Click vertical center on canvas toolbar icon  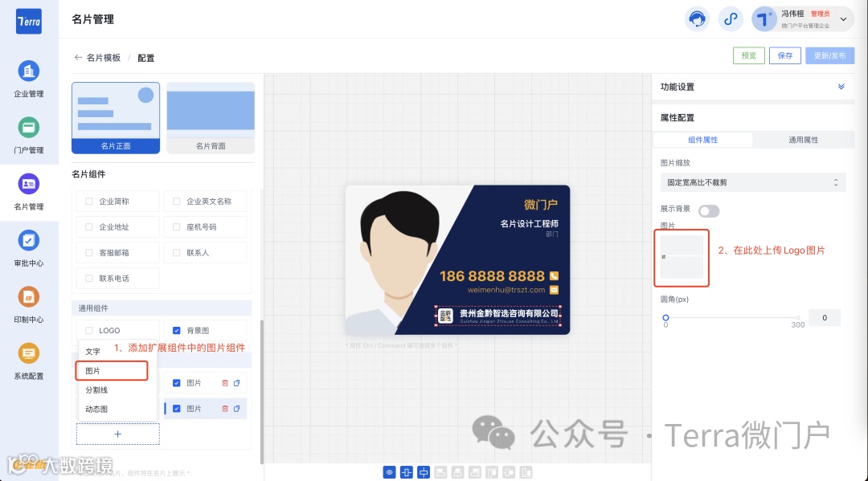click(424, 472)
